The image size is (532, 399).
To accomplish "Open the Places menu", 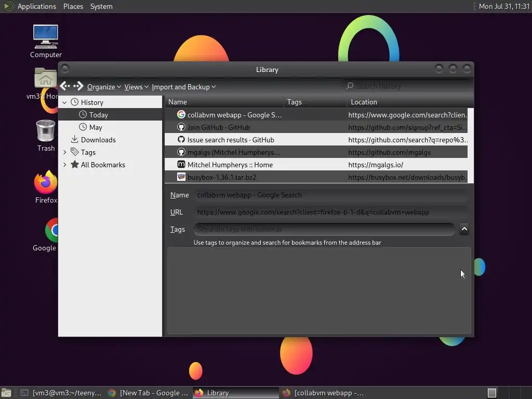I will 73,6.
